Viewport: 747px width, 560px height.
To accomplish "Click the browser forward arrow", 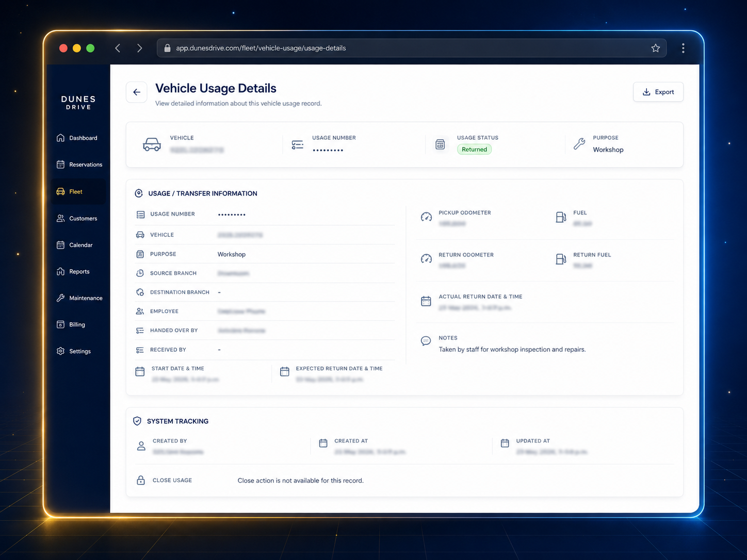I will point(139,48).
